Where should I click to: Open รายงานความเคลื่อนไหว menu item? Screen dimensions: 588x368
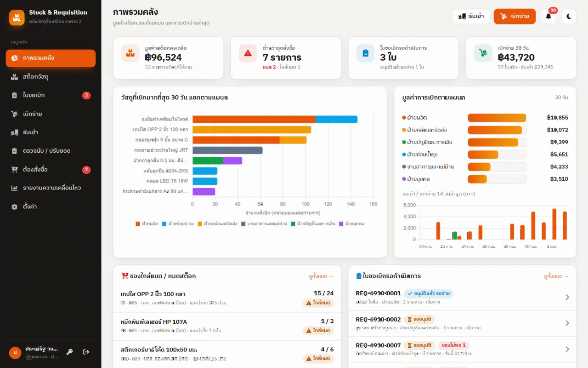tap(51, 188)
